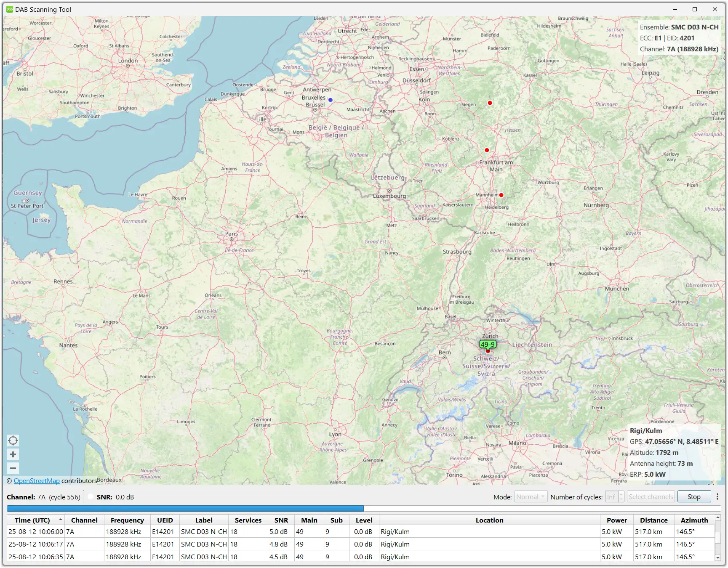Increment the Number of cycles spinner
This screenshot has height=568, width=728.
tap(621, 494)
